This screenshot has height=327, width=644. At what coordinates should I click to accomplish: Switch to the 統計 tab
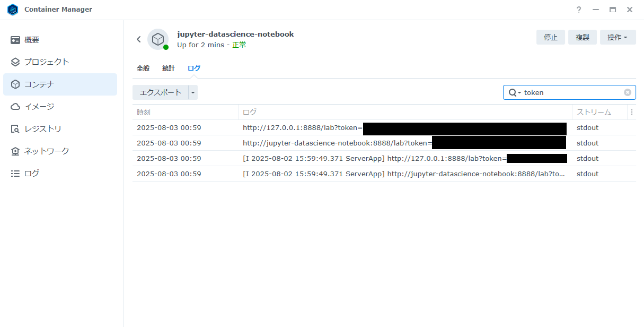[169, 68]
